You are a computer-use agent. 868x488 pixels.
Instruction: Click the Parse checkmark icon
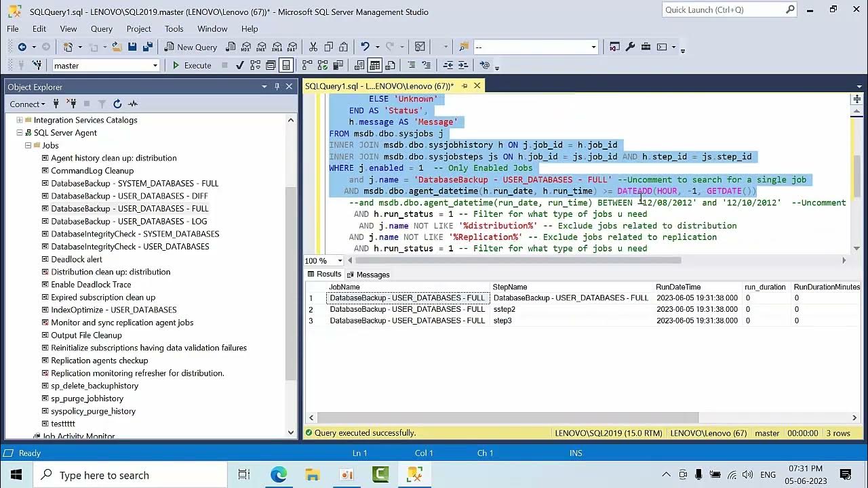(x=239, y=65)
